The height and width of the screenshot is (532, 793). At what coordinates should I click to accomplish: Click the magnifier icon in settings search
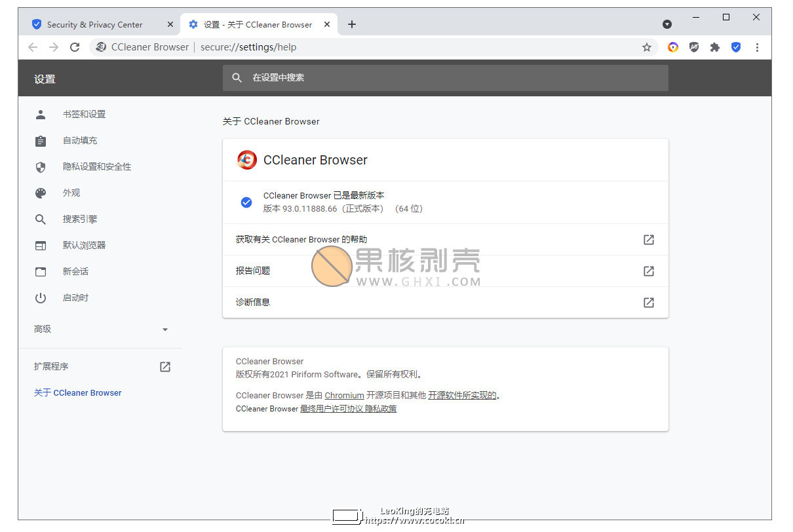(x=237, y=77)
